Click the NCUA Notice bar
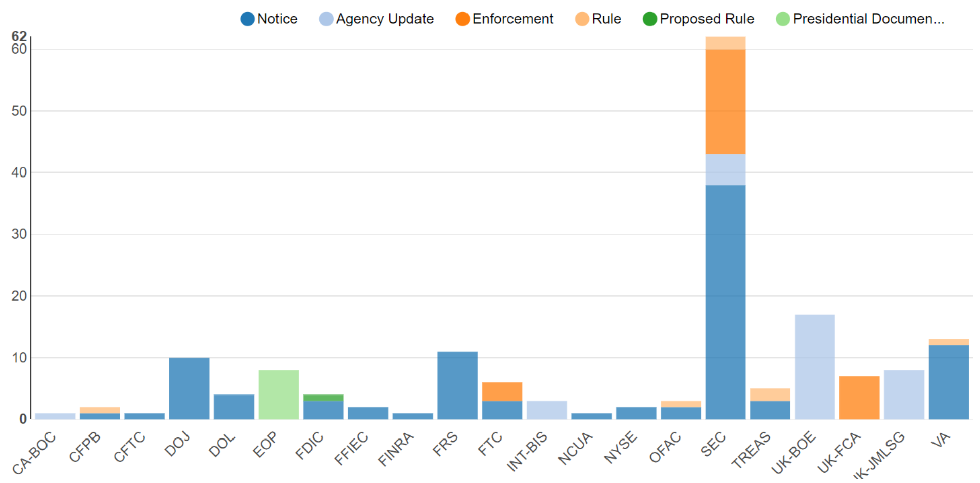980x483 pixels. tap(591, 416)
